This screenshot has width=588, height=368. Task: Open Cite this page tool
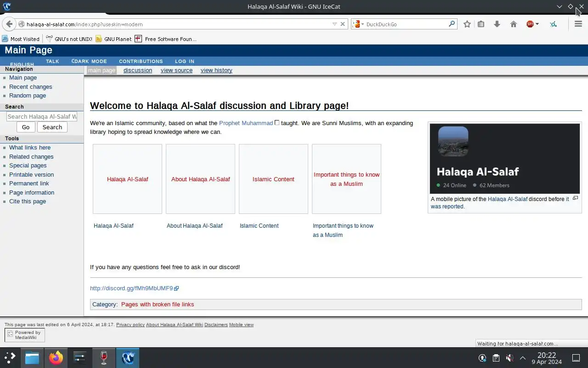click(x=28, y=201)
